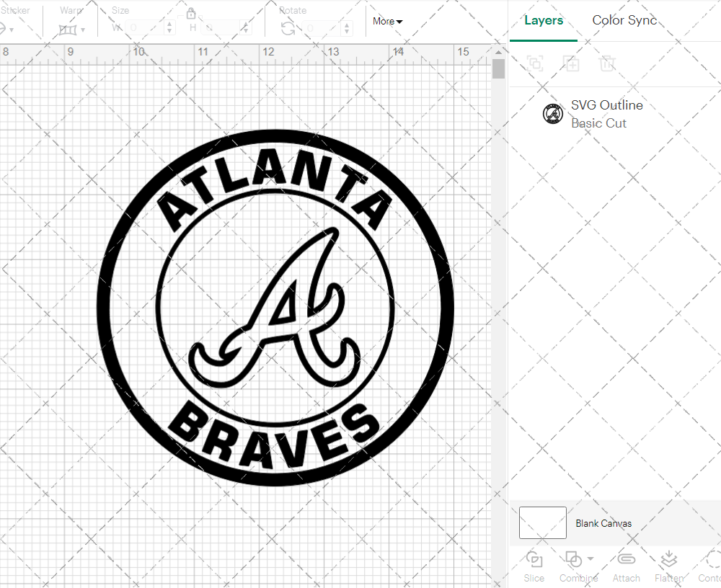Click the group layers icon

[x=535, y=63]
